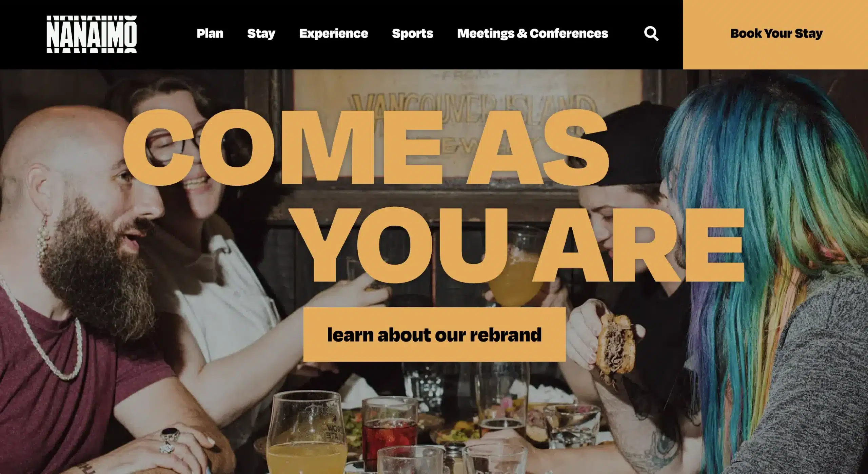Go to the Experience menu item
Image resolution: width=868 pixels, height=474 pixels.
[333, 34]
